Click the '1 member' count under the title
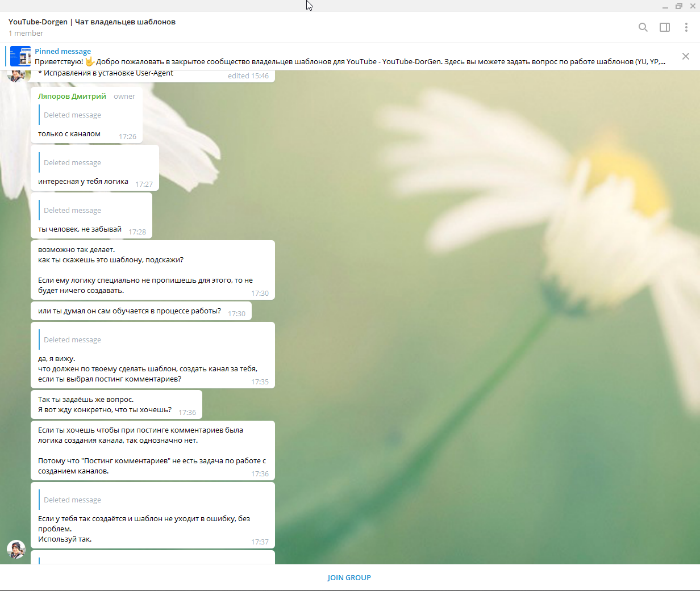 point(26,33)
